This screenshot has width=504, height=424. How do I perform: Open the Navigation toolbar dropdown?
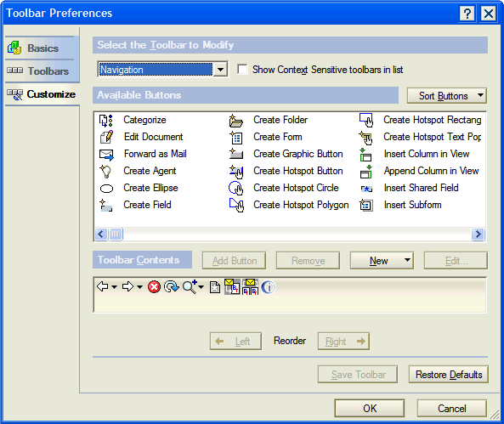click(x=220, y=70)
